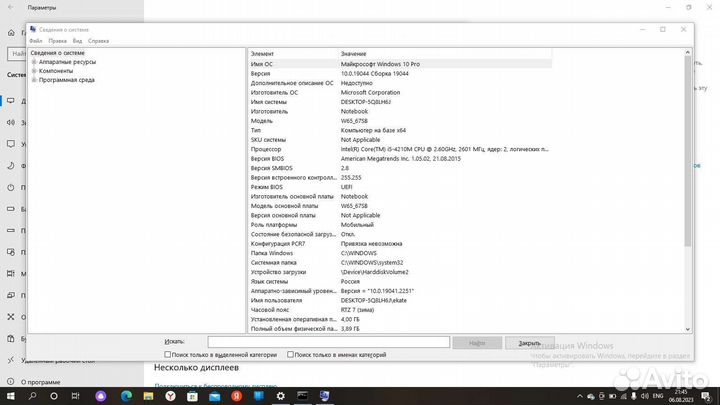Expand the 'Компоненты' tree node
Image resolution: width=720 pixels, height=405 pixels.
pyautogui.click(x=34, y=71)
